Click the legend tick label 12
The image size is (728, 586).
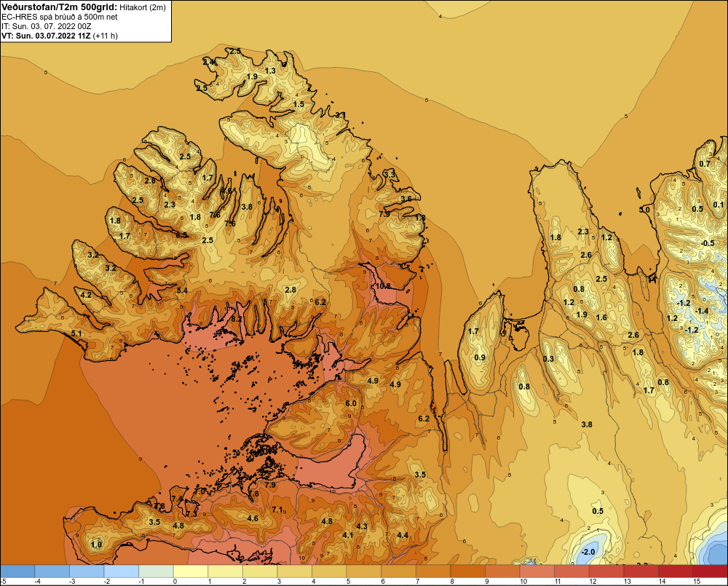pyautogui.click(x=593, y=582)
